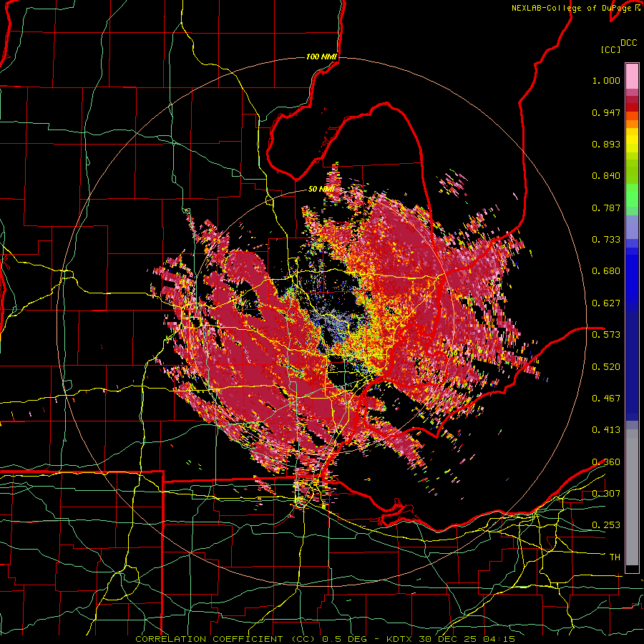Click the 0.787 color scale value
Screen dimensions: 644x644
point(606,208)
